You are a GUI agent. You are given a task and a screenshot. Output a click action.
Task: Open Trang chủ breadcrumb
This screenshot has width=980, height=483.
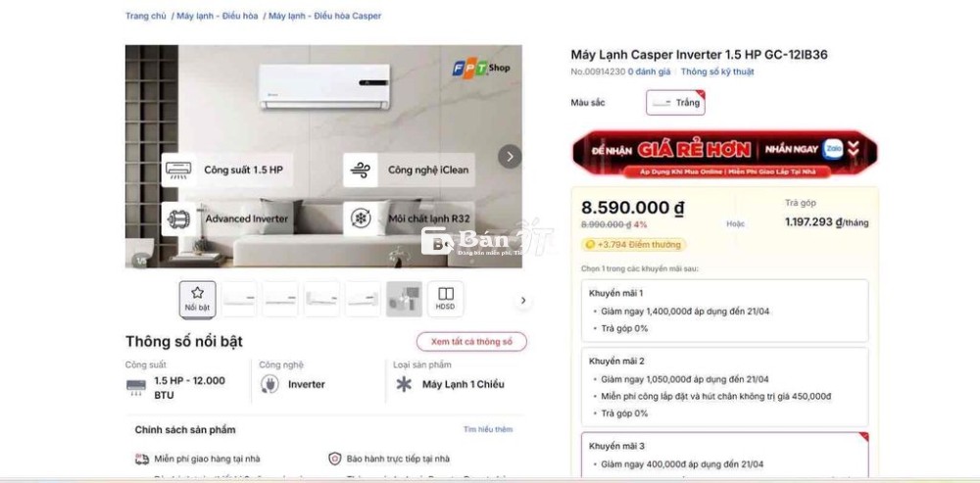tap(146, 17)
